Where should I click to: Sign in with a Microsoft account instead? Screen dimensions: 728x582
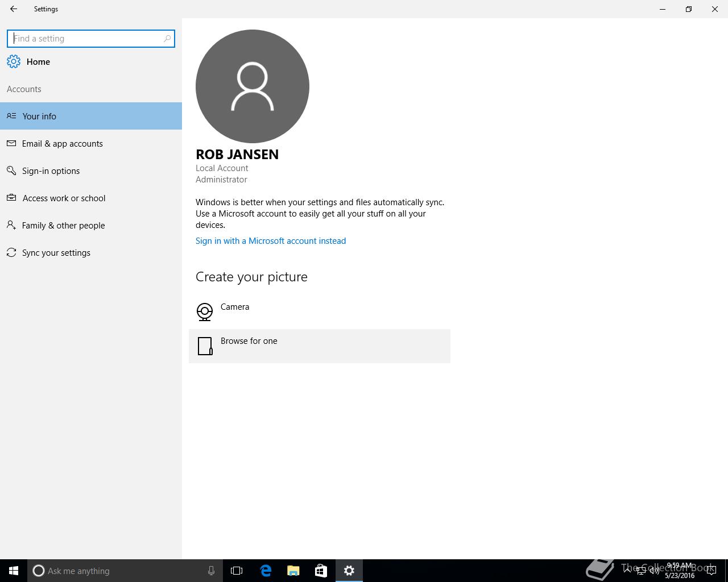pyautogui.click(x=271, y=241)
